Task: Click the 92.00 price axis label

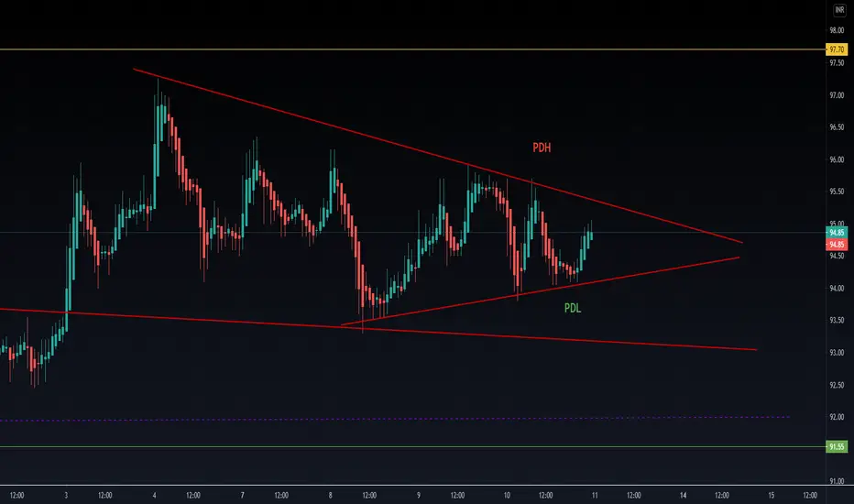Action: tap(837, 417)
